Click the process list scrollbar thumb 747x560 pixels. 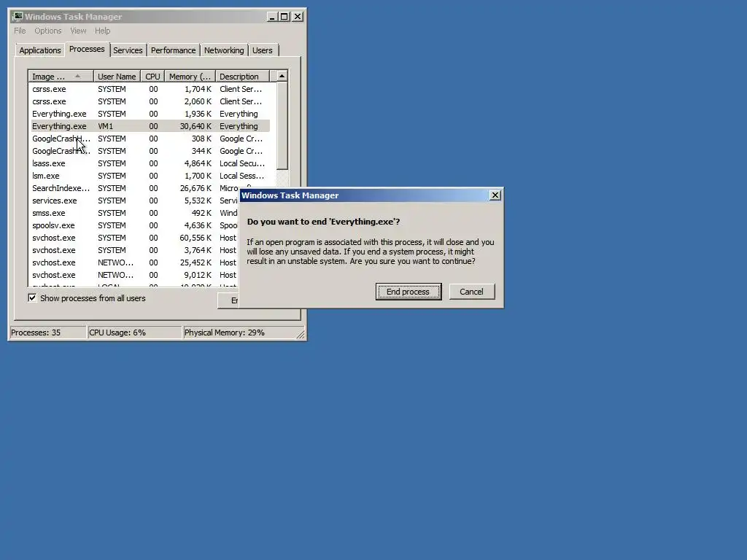[282, 125]
